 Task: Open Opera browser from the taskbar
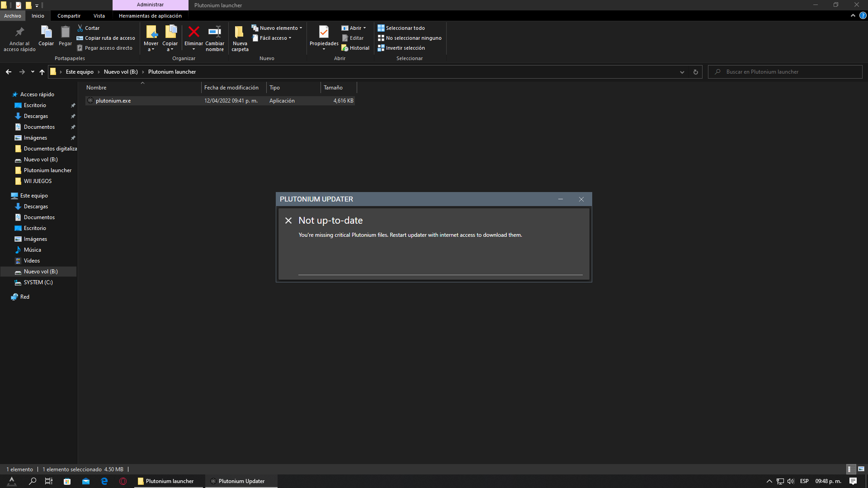click(123, 481)
